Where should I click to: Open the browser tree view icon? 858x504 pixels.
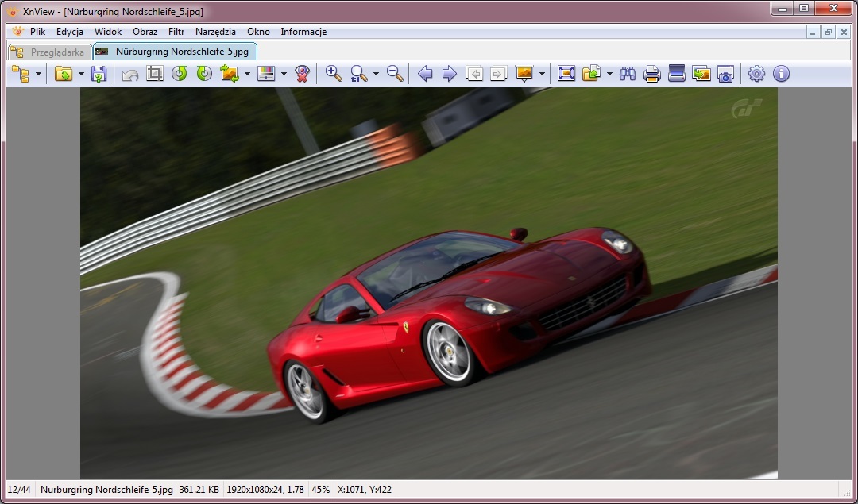click(x=21, y=74)
